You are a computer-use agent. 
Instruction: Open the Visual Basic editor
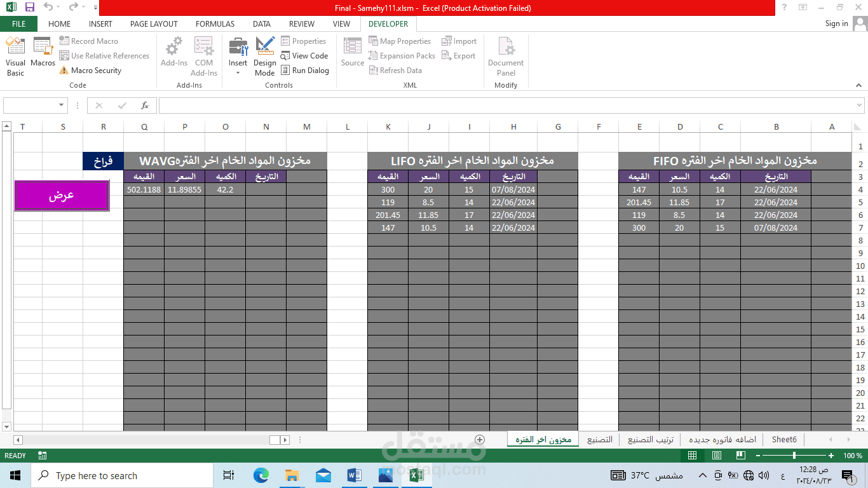(15, 56)
